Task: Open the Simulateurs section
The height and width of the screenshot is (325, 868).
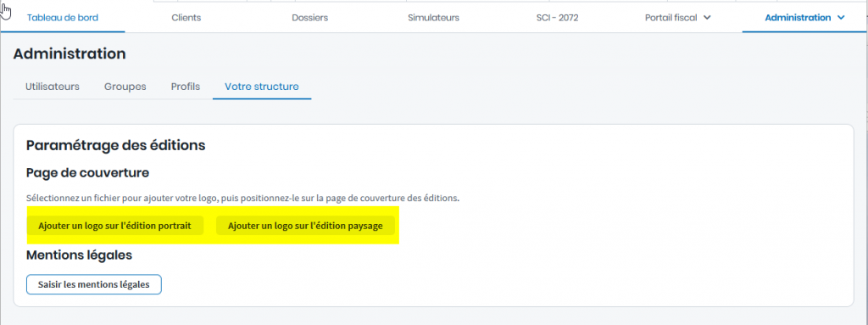Action: click(x=433, y=18)
